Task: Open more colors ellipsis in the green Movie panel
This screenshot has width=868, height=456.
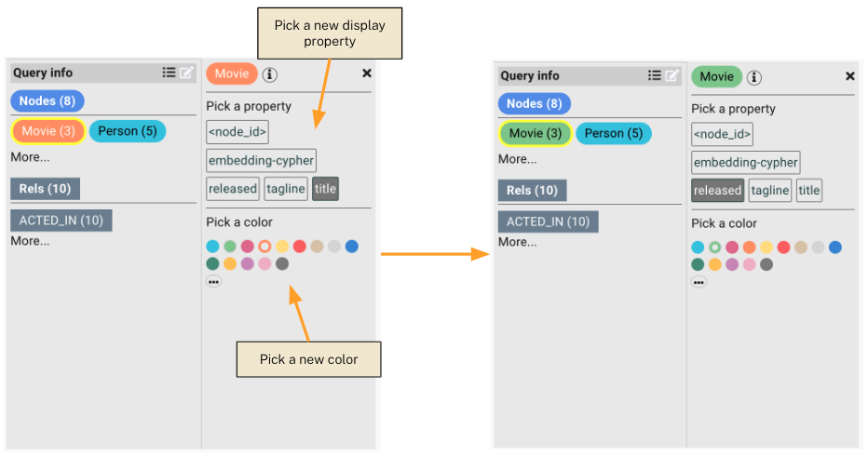Action: click(x=698, y=282)
